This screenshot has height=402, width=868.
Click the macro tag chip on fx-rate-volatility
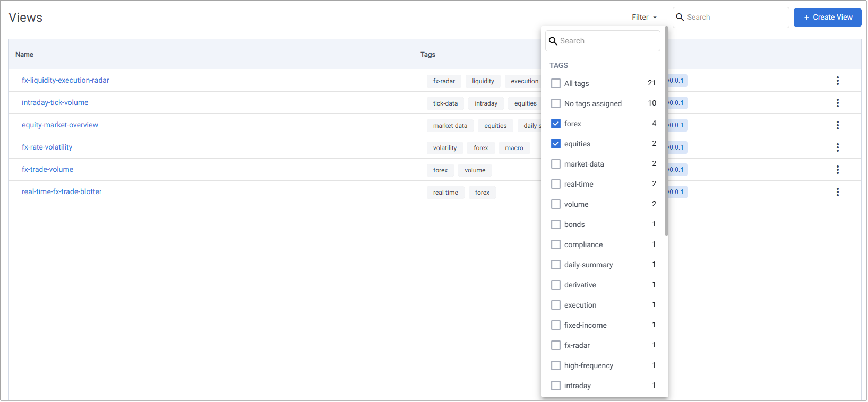tap(514, 148)
